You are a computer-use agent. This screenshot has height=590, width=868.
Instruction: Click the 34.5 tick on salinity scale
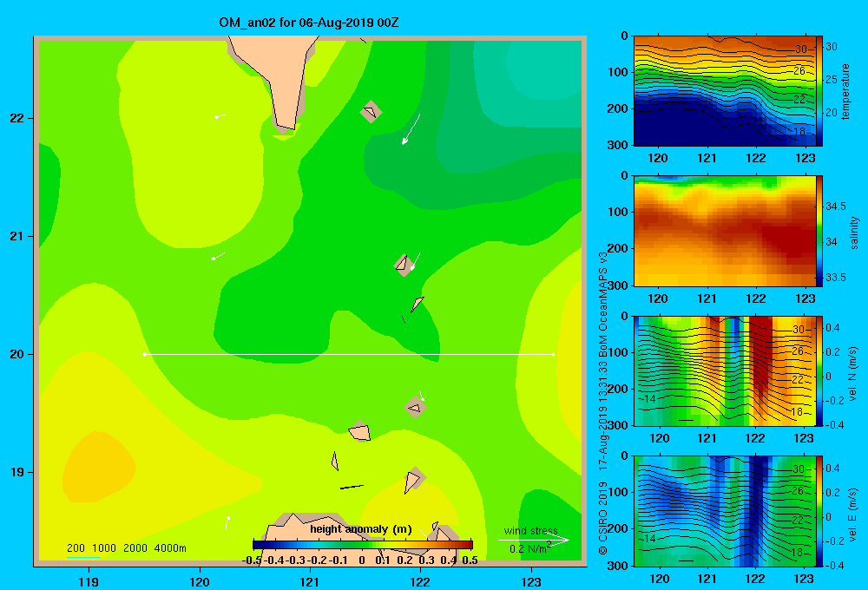(835, 206)
